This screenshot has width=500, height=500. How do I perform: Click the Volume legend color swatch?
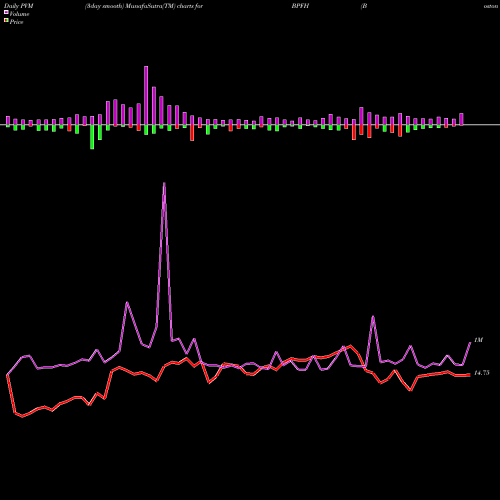click(6, 13)
